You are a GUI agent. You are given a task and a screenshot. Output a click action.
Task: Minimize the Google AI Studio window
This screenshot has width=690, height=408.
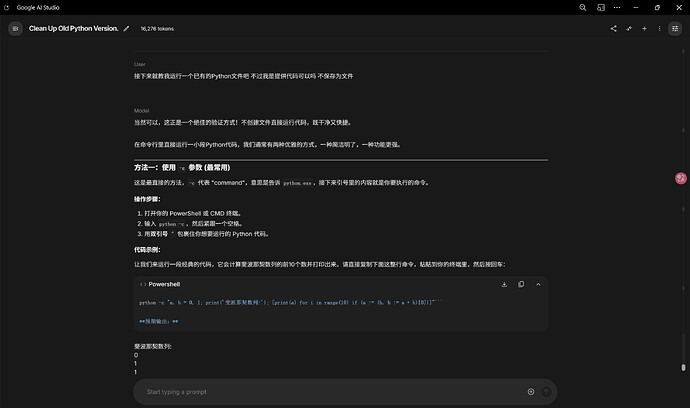tap(635, 7)
